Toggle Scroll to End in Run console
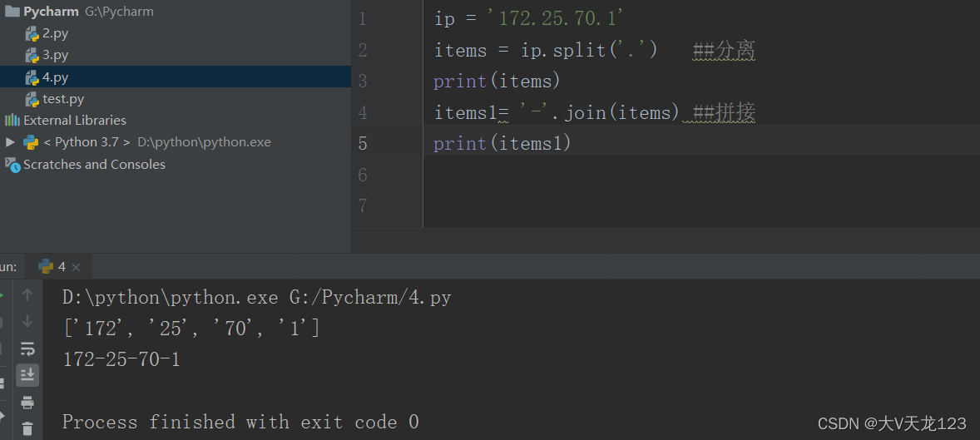 [27, 375]
